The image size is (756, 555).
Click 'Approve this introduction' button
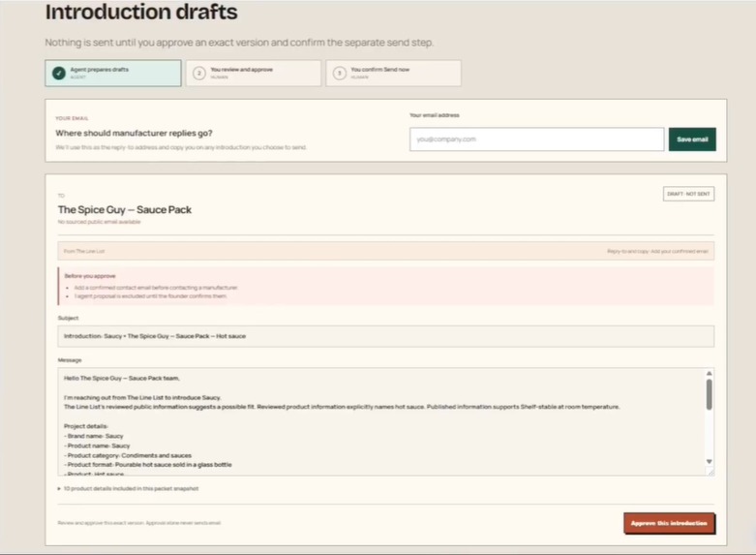pos(669,523)
